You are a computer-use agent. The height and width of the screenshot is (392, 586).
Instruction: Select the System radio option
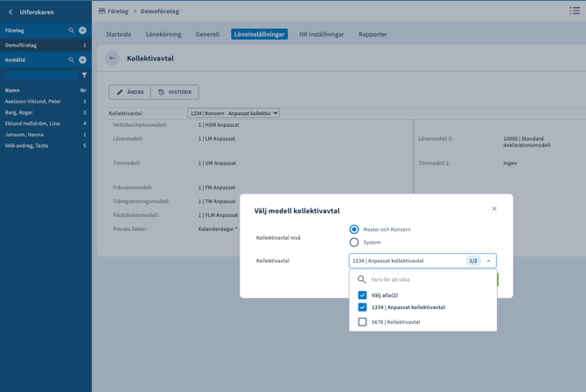coord(354,242)
